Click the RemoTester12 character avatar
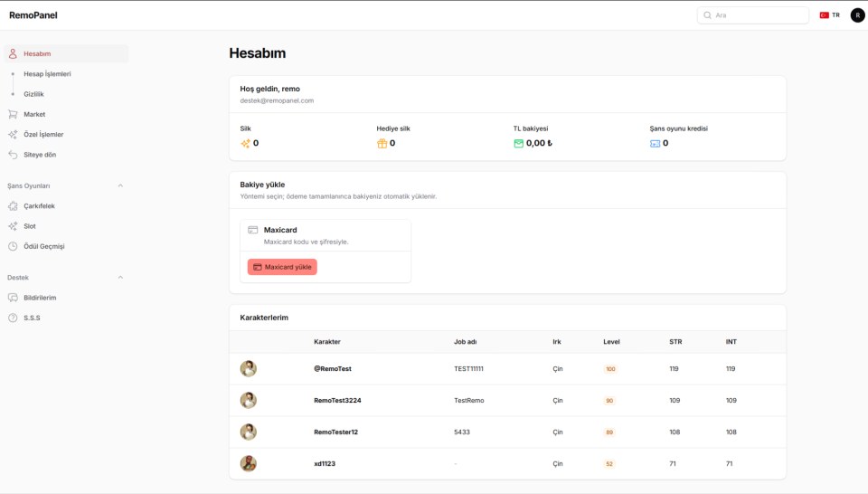The height and width of the screenshot is (494, 868). click(248, 432)
